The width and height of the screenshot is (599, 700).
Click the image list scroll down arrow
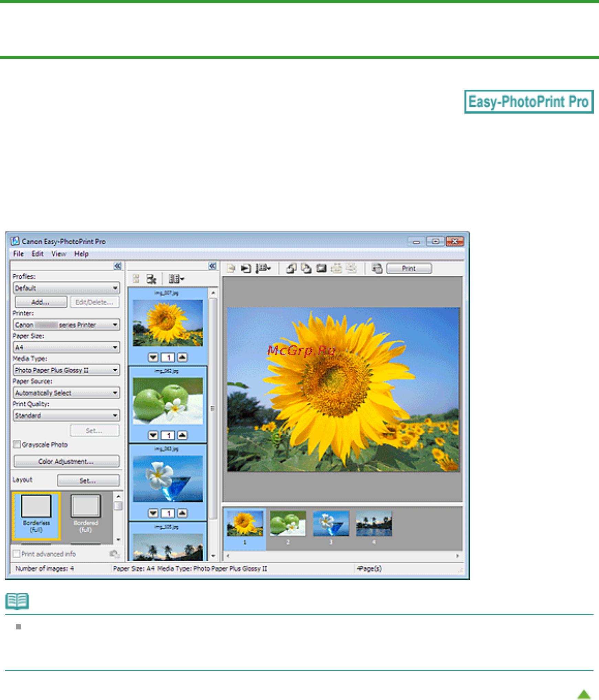[x=213, y=555]
